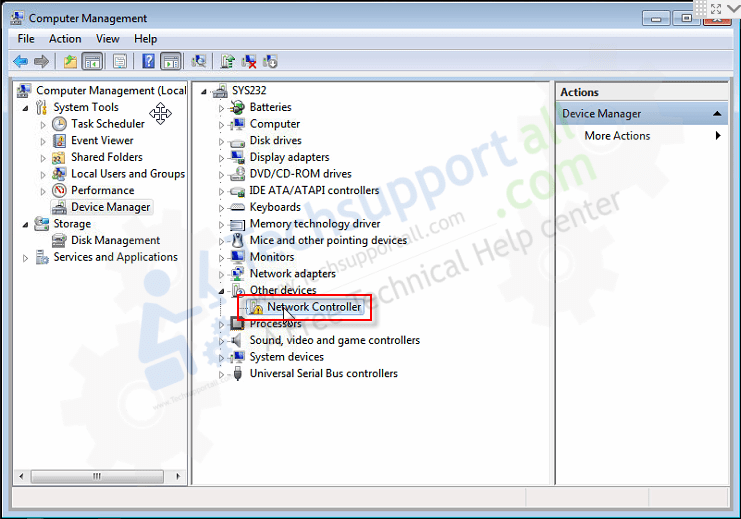The image size is (741, 519).
Task: Click the Task Scheduler clock icon
Action: [59, 124]
